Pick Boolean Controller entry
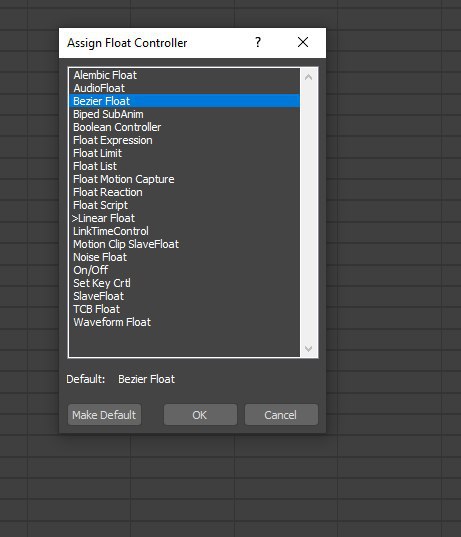This screenshot has width=461, height=537. click(184, 127)
